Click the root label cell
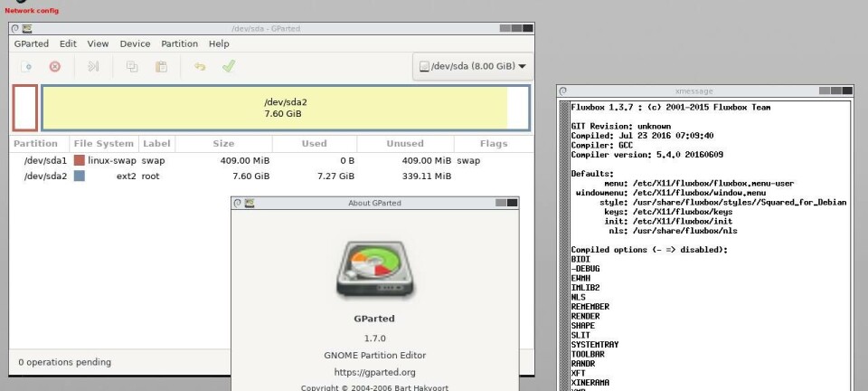The image size is (868, 391). click(x=151, y=176)
